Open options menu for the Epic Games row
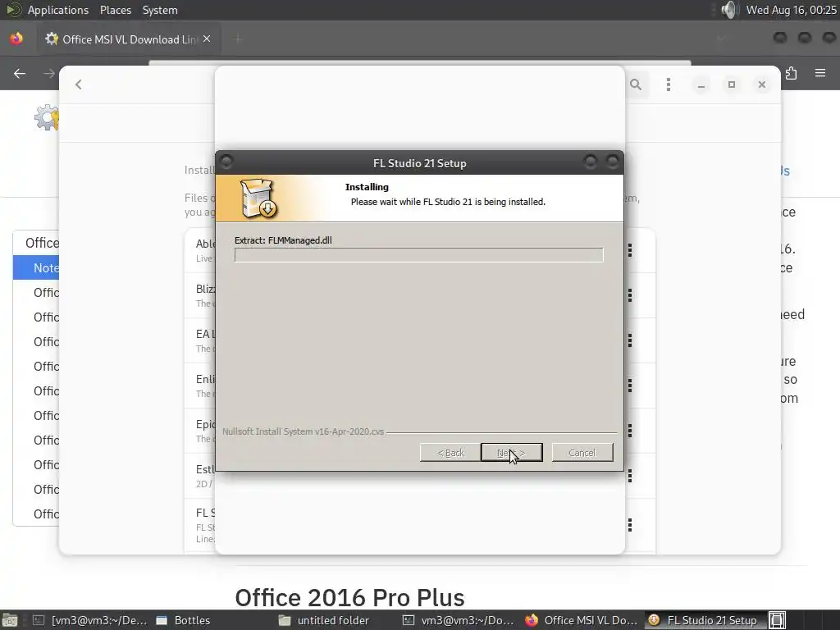Screen dimensions: 840x630 tap(630, 430)
